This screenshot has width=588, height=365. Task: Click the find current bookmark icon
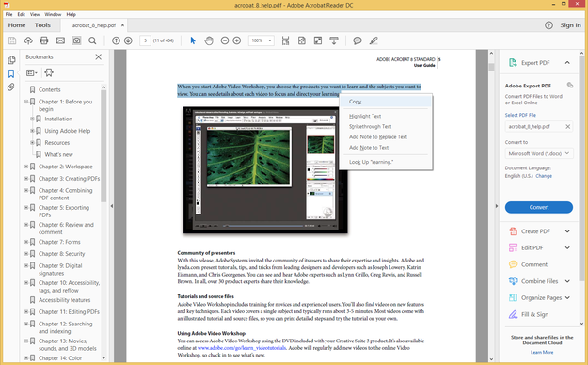pyautogui.click(x=49, y=72)
